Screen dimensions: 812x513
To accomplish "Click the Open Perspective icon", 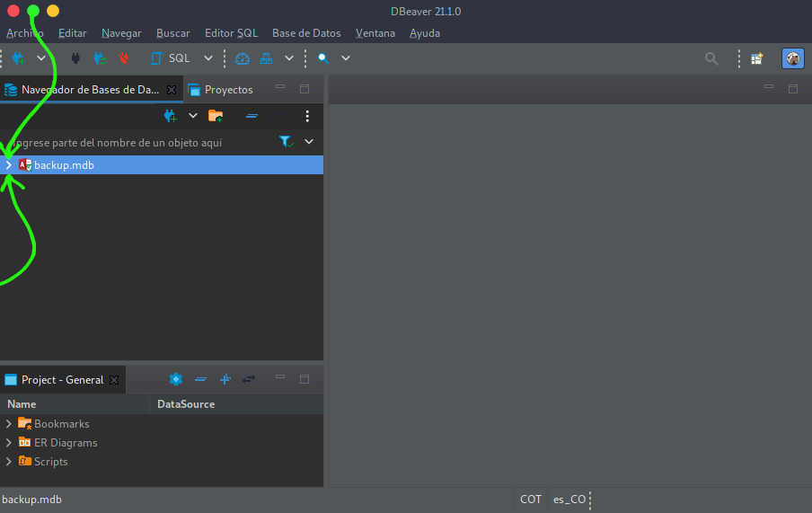I will [x=757, y=58].
